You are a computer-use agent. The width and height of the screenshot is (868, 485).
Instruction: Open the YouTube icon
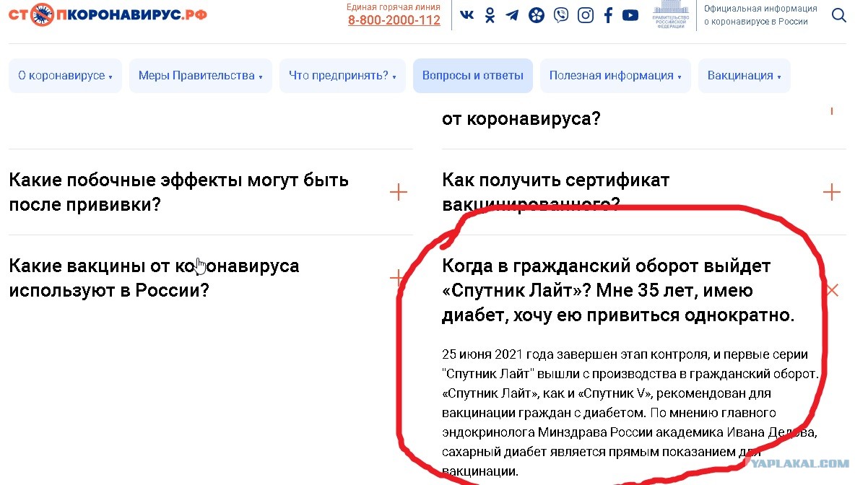[x=630, y=14]
